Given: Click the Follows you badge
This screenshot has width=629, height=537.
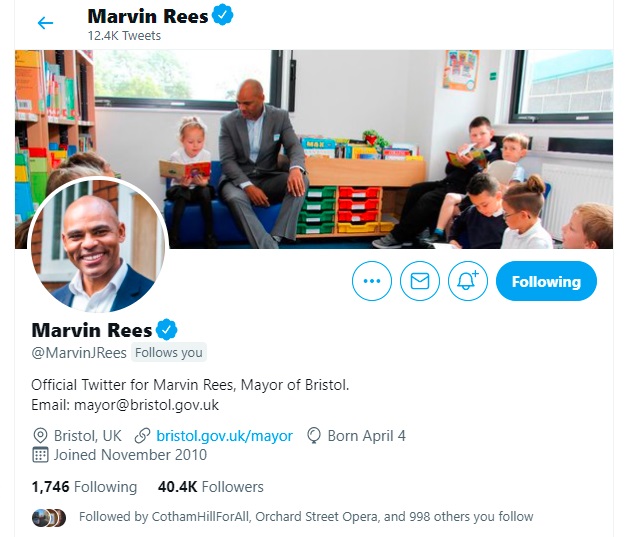Looking at the screenshot, I should [169, 353].
